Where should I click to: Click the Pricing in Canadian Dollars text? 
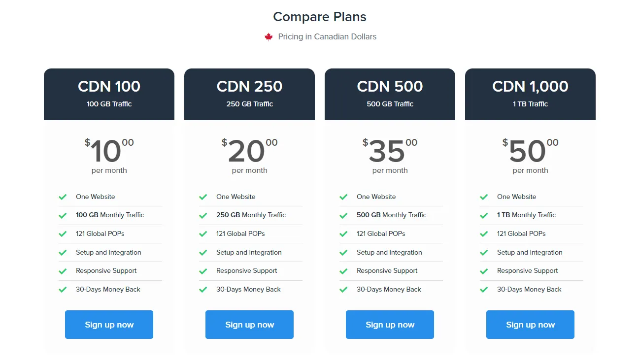[327, 37]
